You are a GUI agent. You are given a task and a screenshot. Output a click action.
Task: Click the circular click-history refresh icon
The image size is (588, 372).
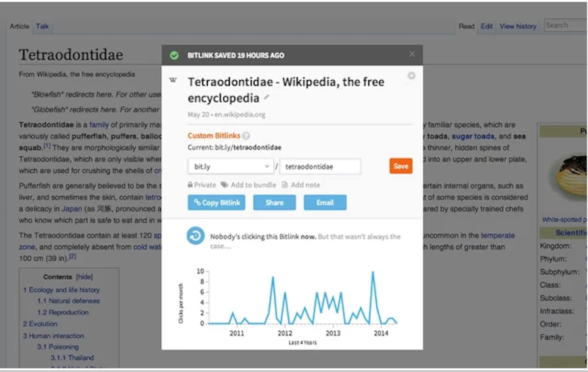tap(196, 236)
